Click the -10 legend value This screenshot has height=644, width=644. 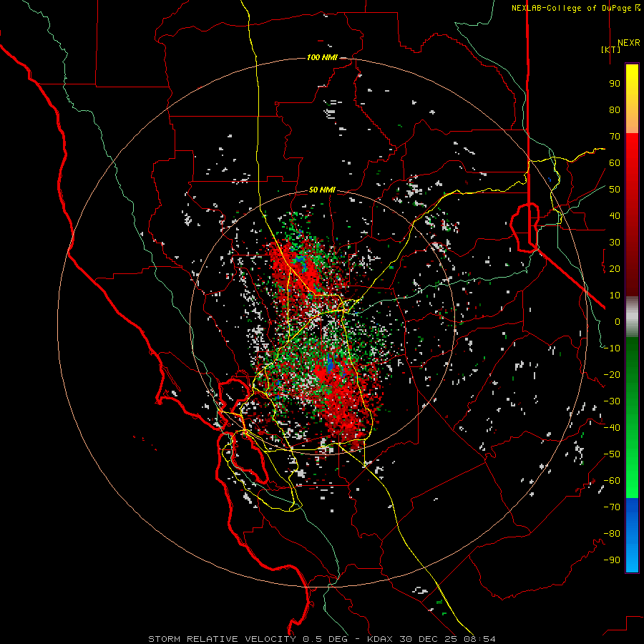click(613, 348)
